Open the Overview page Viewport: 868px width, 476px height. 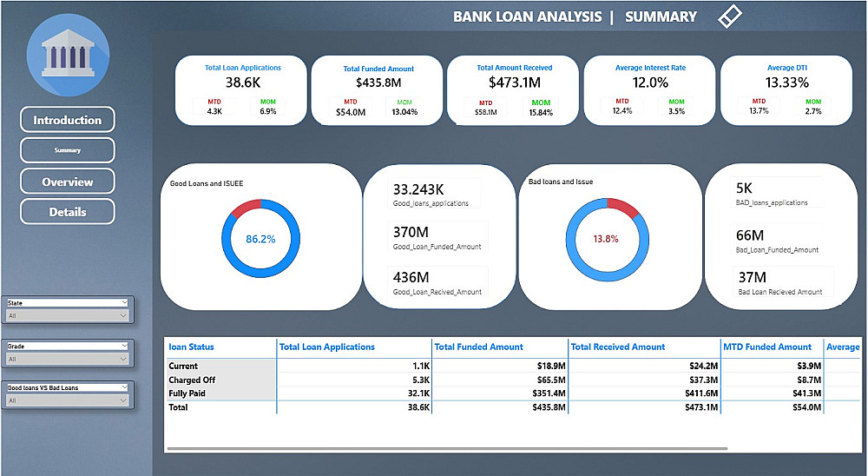click(68, 182)
